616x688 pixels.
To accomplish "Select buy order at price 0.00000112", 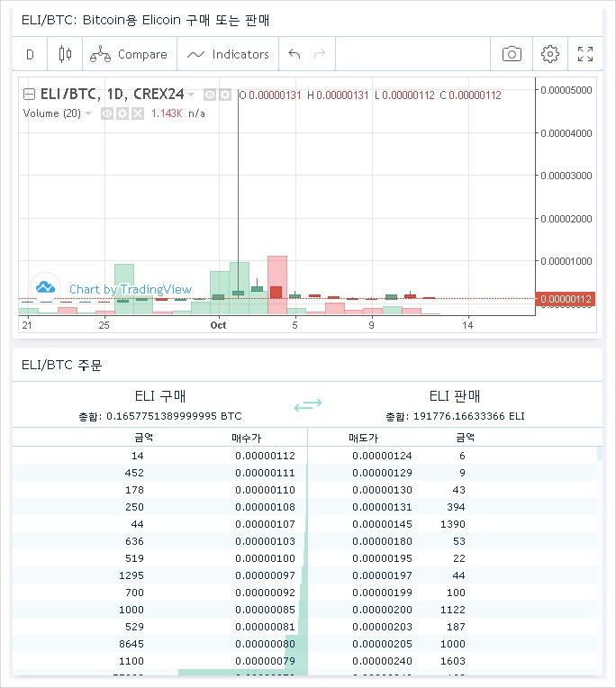I will (160, 456).
